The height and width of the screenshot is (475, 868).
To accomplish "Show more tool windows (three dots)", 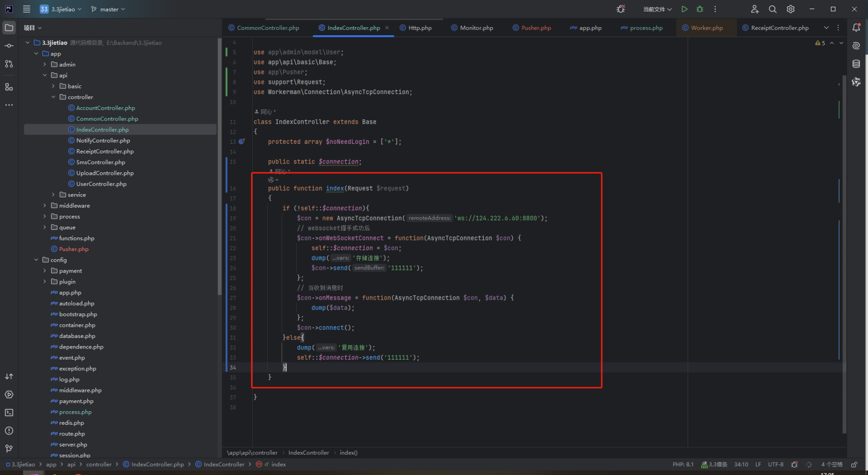I will 9,105.
